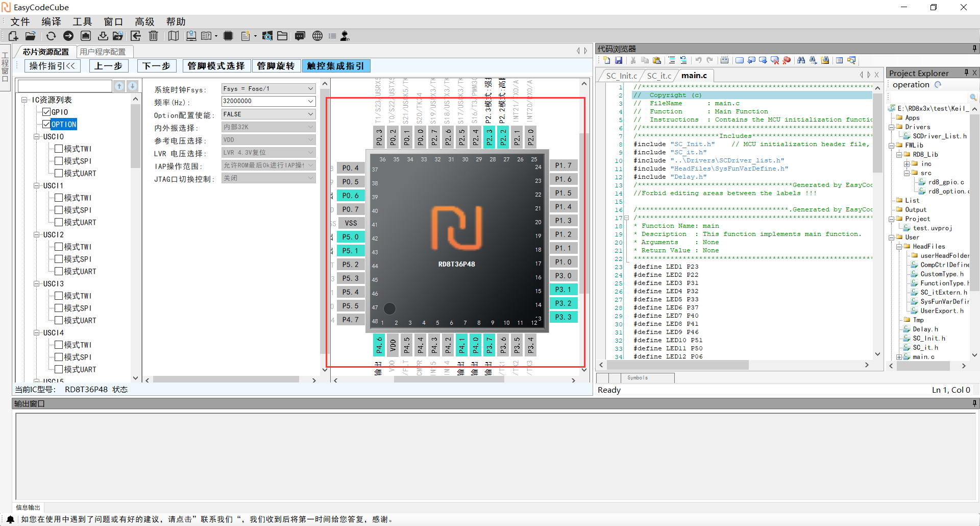Open the 频率(Hz) 32000000 dropdown
Screen dimensions: 980x526
click(268, 101)
